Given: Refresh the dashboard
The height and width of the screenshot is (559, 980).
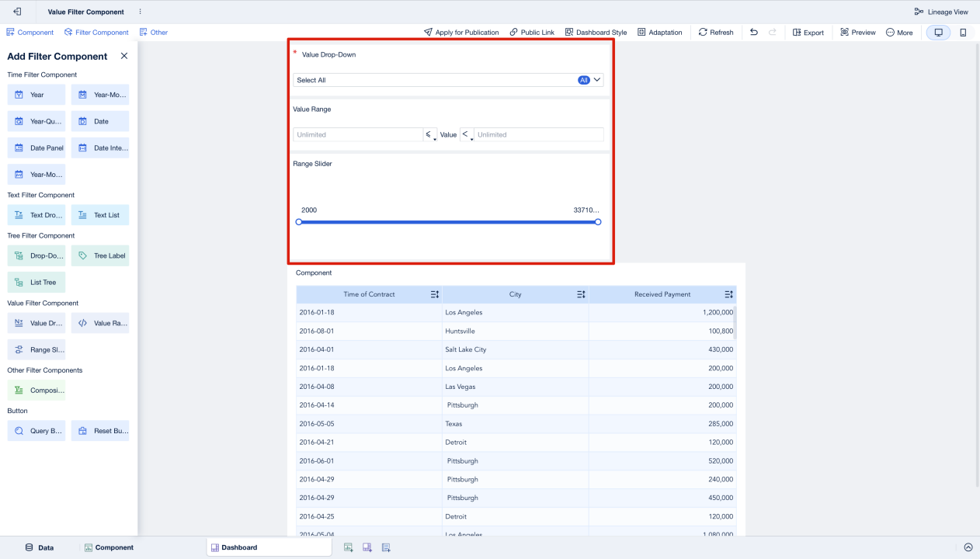Looking at the screenshot, I should point(716,33).
